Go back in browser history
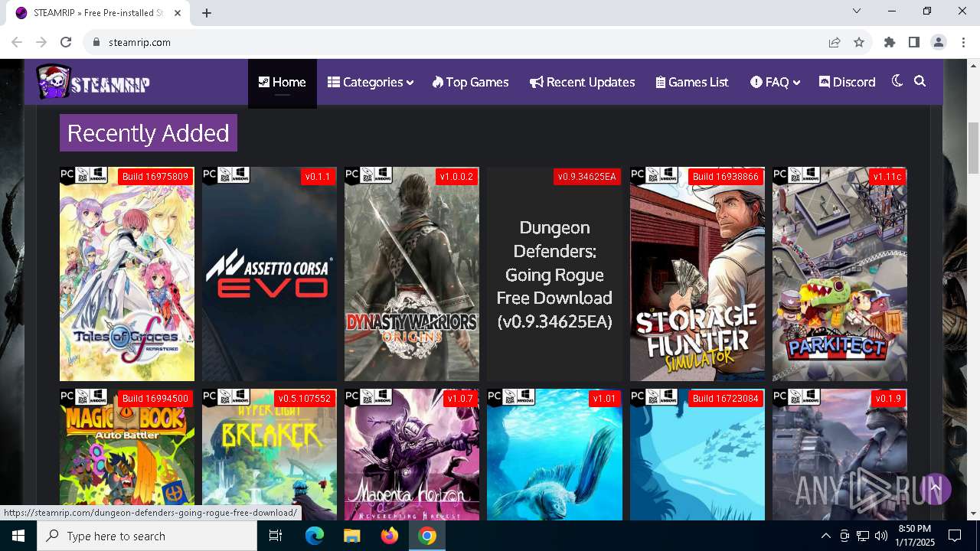 (17, 42)
